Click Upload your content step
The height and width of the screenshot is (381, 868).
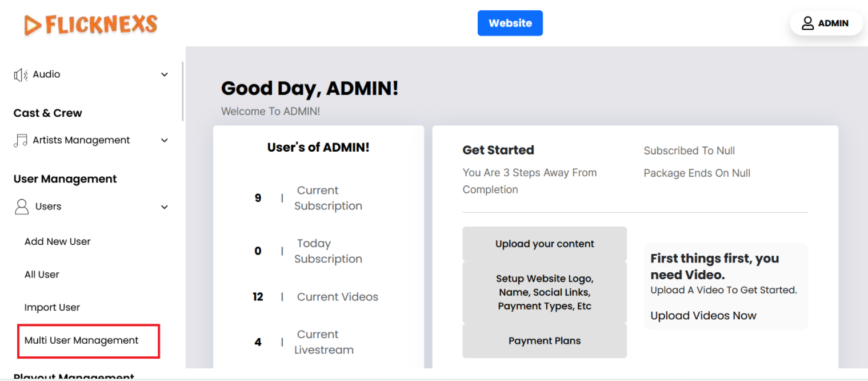point(544,244)
